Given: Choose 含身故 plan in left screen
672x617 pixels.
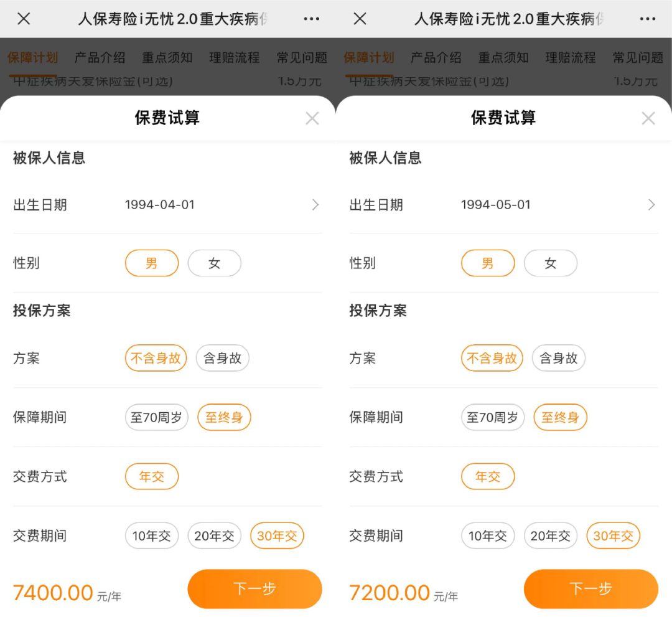Looking at the screenshot, I should tap(222, 358).
